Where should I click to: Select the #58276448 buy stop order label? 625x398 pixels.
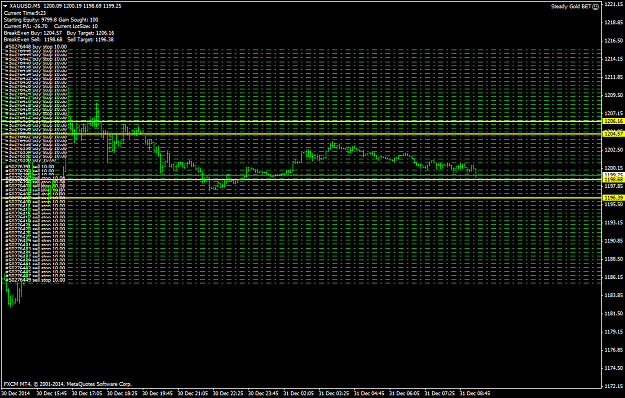[x=36, y=47]
